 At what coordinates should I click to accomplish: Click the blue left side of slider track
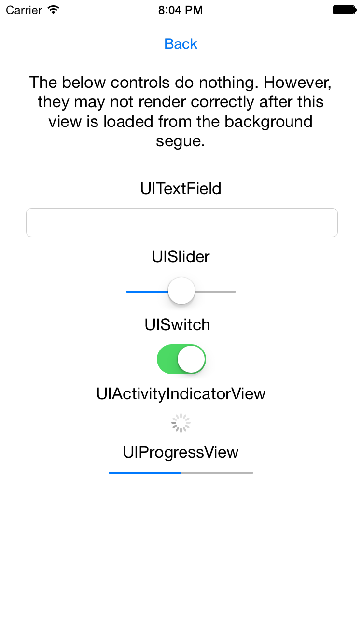(146, 292)
